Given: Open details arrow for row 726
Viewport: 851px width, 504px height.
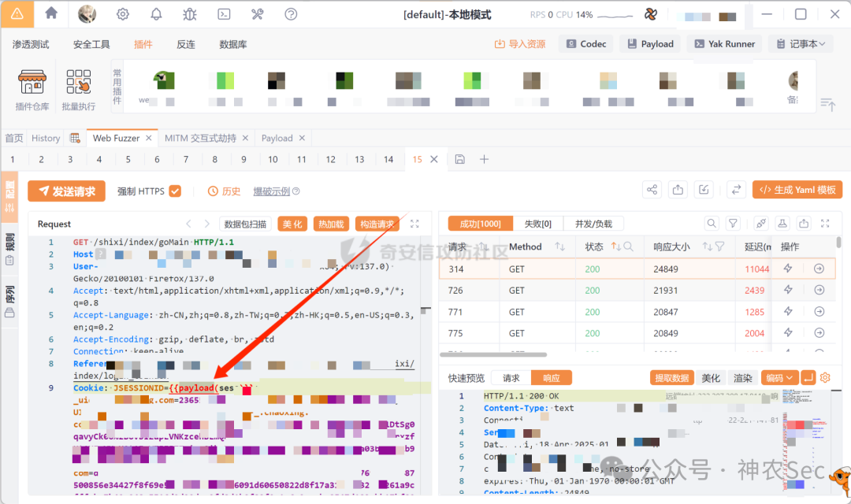Looking at the screenshot, I should [819, 290].
